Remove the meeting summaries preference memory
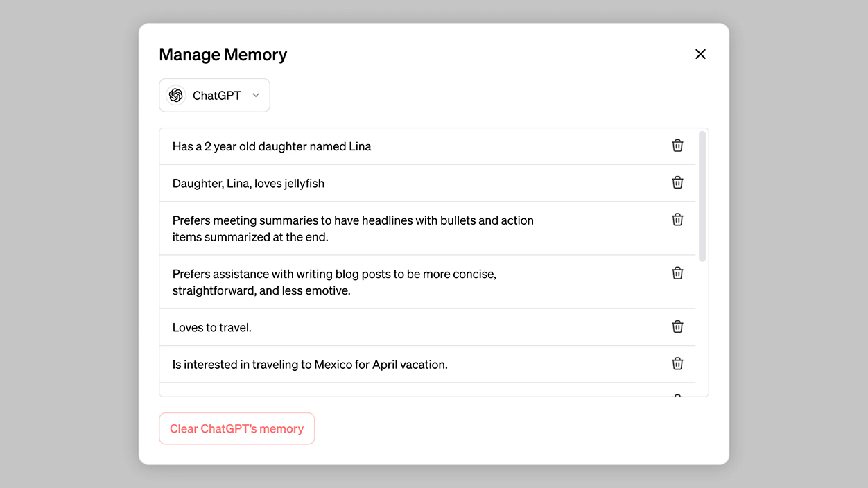 point(677,220)
